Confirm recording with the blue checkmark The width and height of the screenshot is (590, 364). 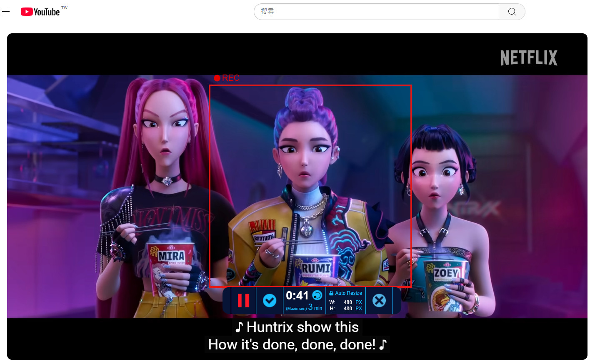[270, 300]
